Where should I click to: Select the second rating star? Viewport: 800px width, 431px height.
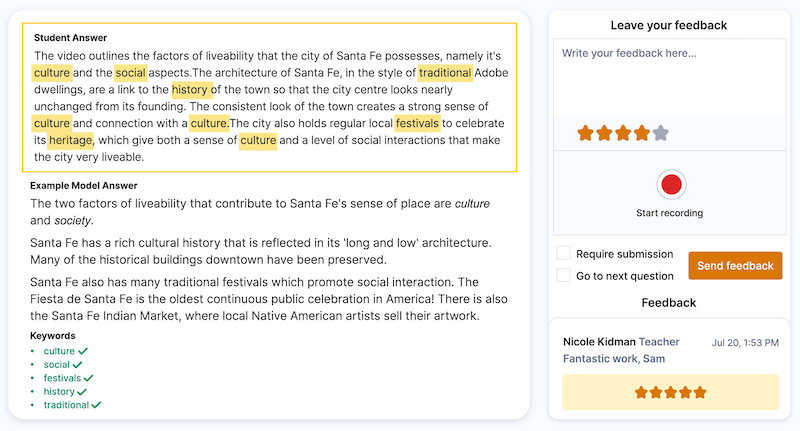coord(604,134)
